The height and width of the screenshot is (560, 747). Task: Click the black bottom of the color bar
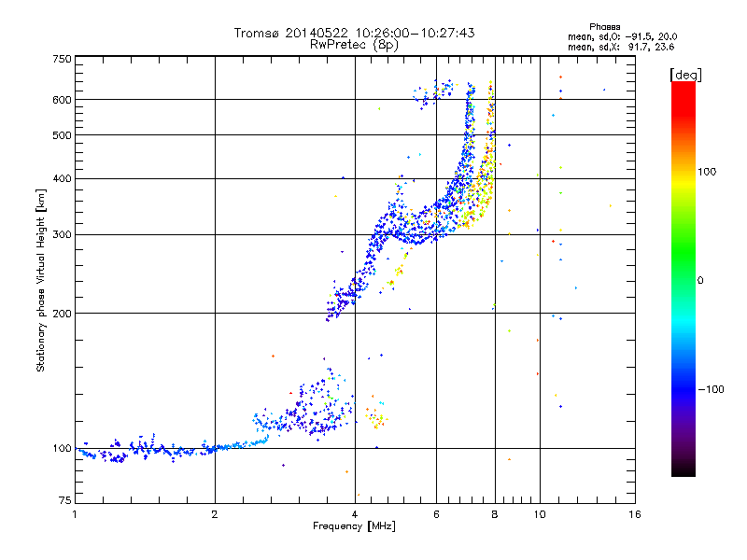coord(684,469)
